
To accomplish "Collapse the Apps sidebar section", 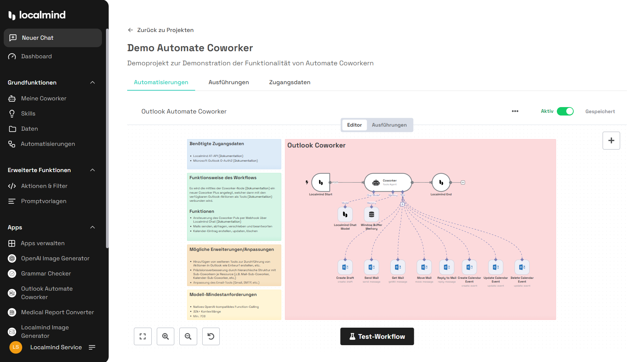I will click(x=93, y=227).
